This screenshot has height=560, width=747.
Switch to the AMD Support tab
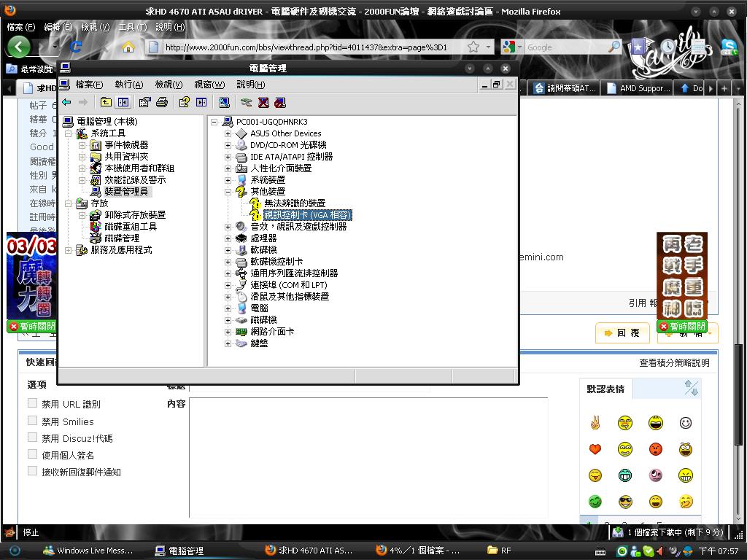tap(643, 88)
